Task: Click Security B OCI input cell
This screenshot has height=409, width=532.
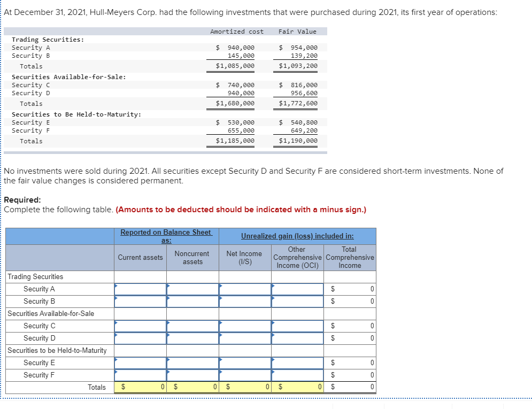Action: [297, 301]
